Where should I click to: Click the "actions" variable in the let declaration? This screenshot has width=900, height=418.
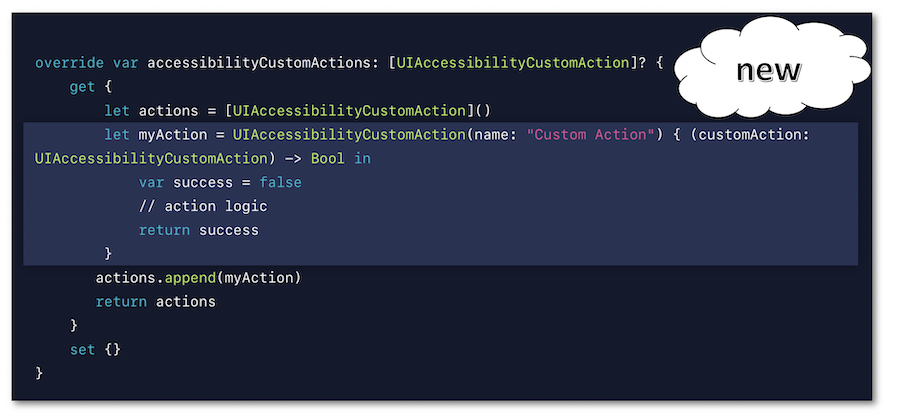[164, 110]
